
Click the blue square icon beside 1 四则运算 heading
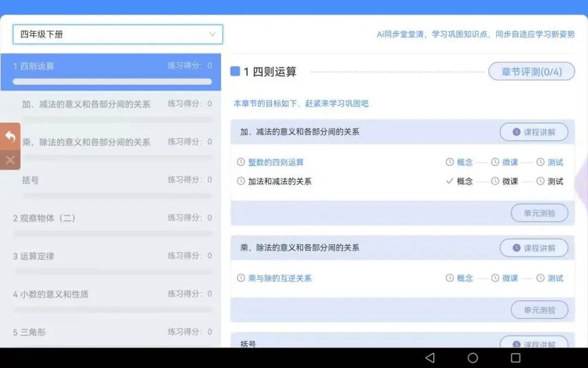pyautogui.click(x=235, y=71)
